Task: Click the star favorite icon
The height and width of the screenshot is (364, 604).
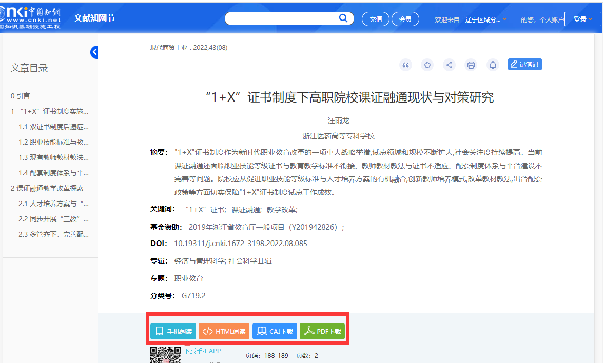Action: (427, 65)
